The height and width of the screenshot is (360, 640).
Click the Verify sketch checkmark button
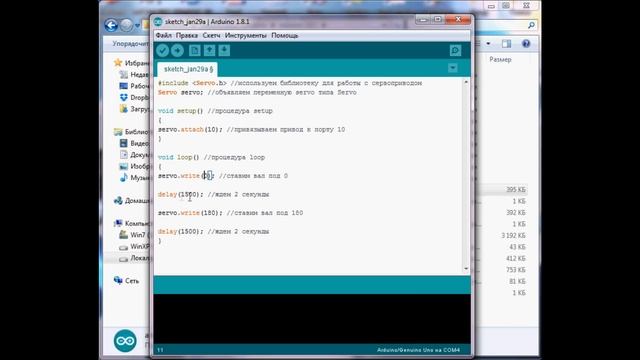pos(162,51)
